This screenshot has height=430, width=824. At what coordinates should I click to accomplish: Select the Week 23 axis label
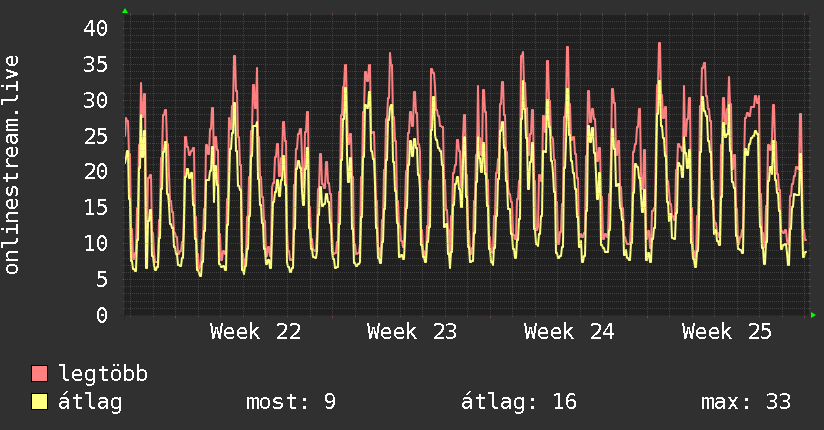412,332
